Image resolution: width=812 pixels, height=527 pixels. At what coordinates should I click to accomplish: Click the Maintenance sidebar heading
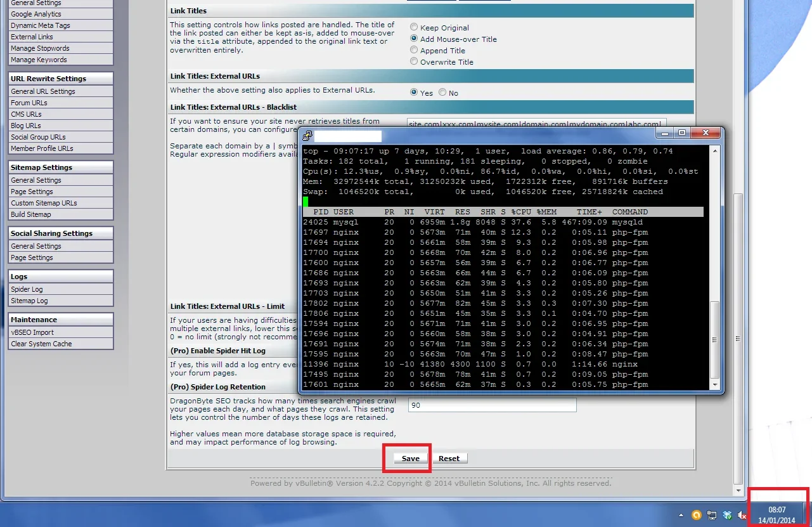tap(34, 320)
